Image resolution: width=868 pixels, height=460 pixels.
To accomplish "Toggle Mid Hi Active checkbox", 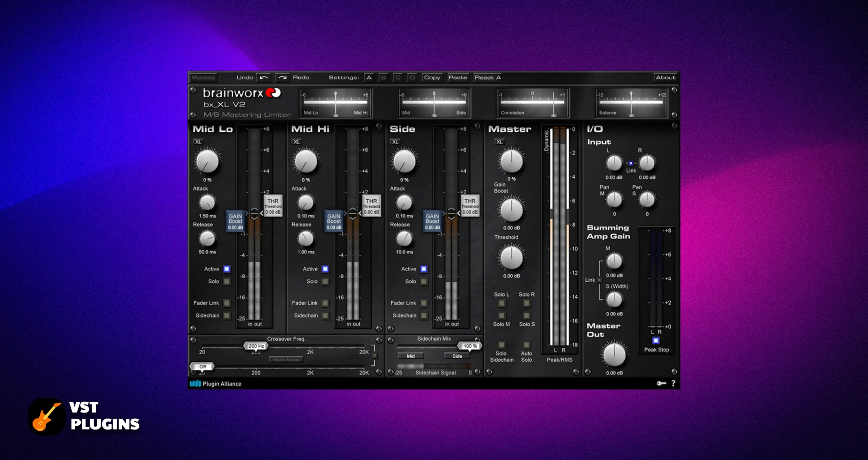I will pyautogui.click(x=325, y=269).
